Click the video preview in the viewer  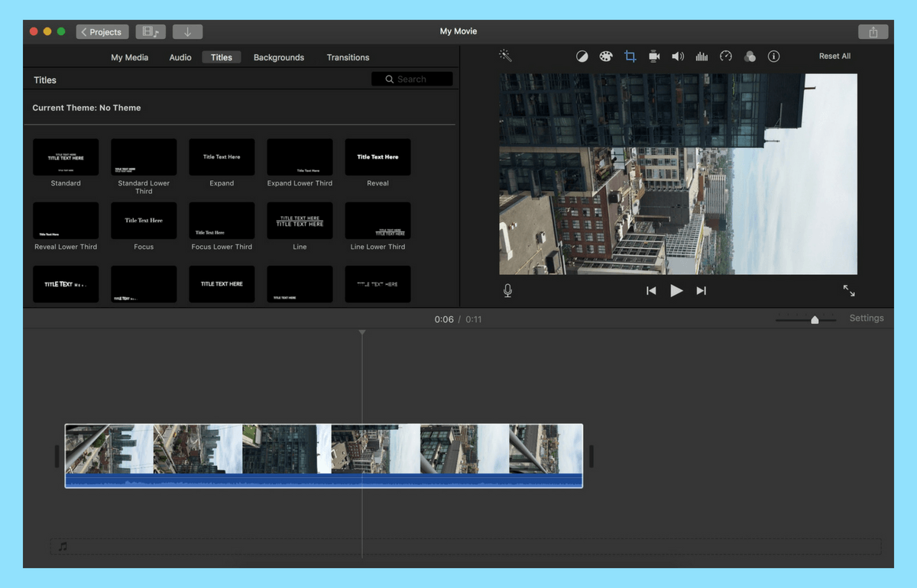(678, 174)
